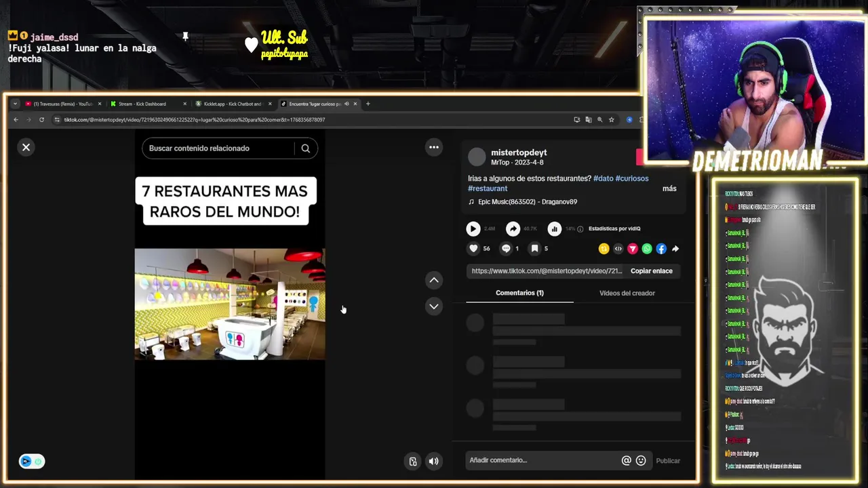
Task: Click the restaurant video thumbnail
Action: tap(230, 304)
